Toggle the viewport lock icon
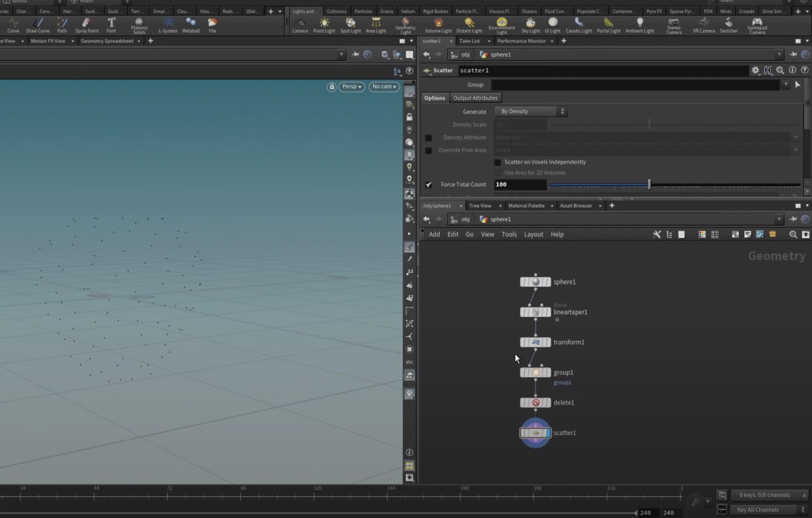812x518 pixels. click(x=331, y=87)
